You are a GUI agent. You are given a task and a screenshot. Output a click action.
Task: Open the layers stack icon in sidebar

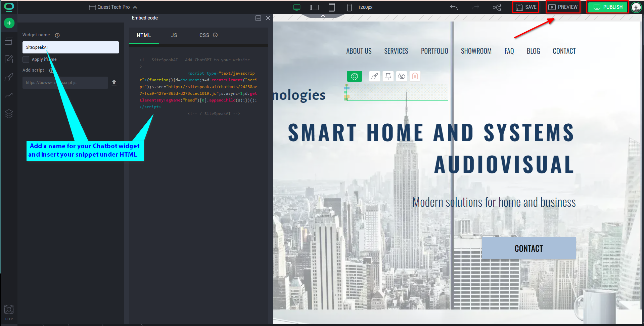pyautogui.click(x=9, y=114)
